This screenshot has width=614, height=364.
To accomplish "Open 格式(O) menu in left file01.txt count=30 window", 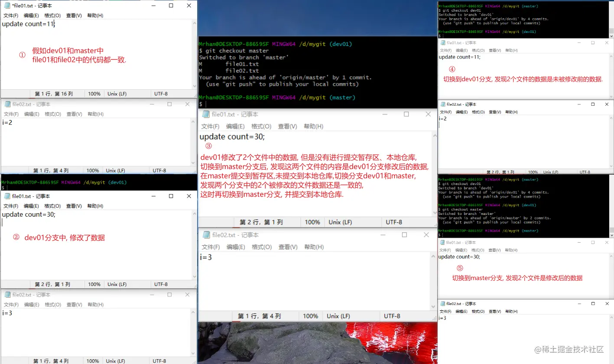I will 52,206.
